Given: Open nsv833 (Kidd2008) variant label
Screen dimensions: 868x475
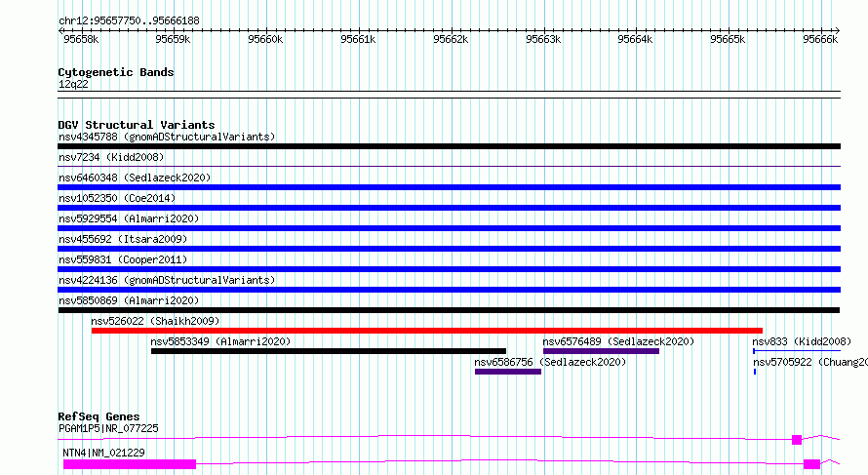Looking at the screenshot, I should 802,341.
